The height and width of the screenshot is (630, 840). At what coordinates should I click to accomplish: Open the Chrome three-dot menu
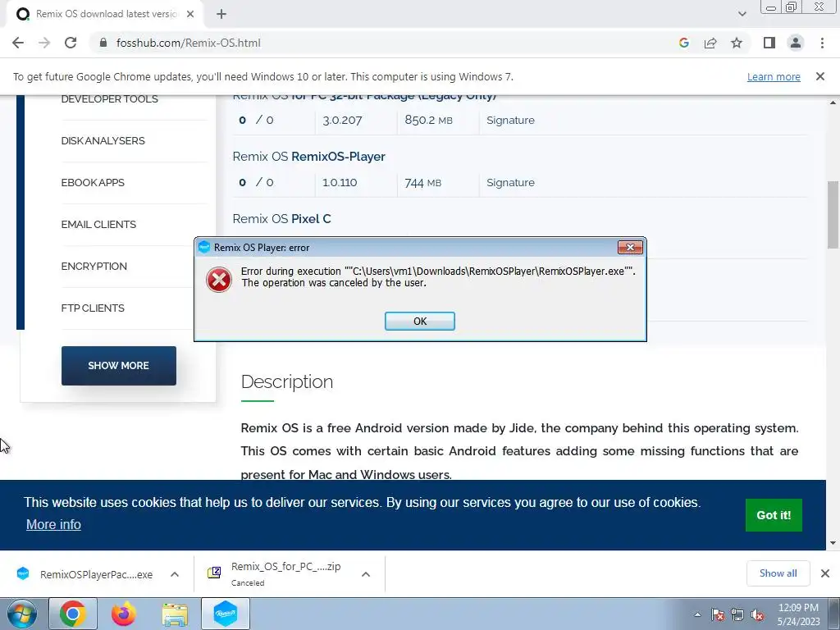(822, 43)
